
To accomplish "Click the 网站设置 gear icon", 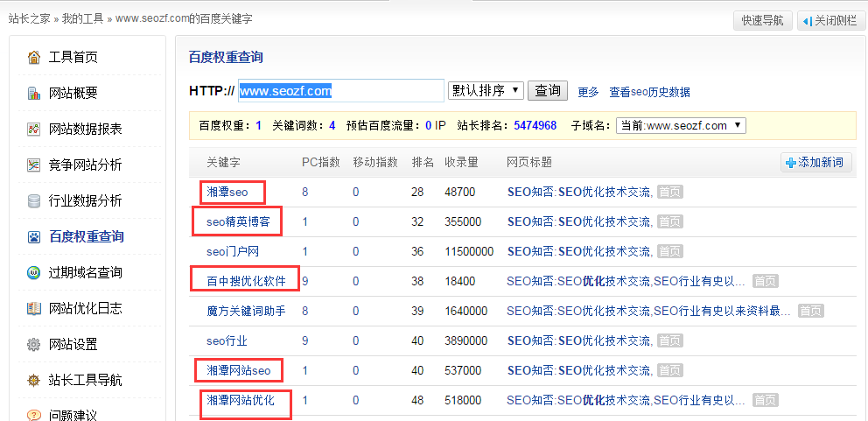I will (x=34, y=345).
